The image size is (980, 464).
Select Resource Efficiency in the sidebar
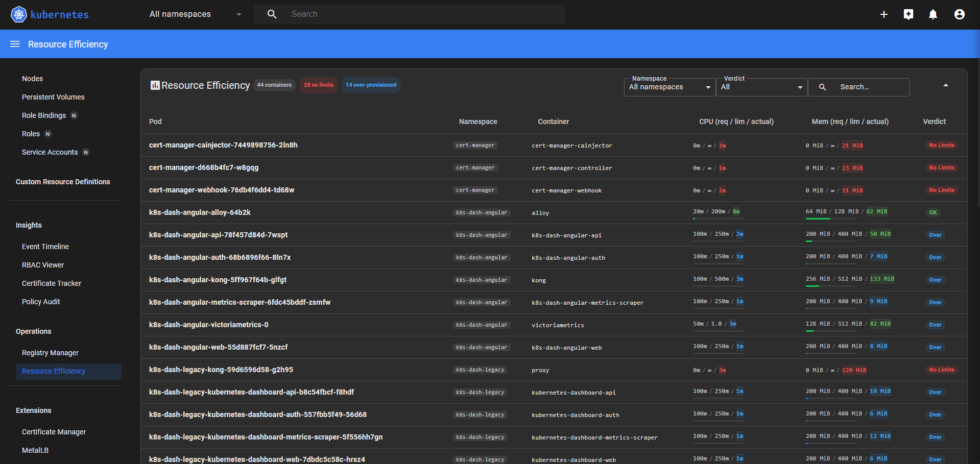pyautogui.click(x=68, y=371)
